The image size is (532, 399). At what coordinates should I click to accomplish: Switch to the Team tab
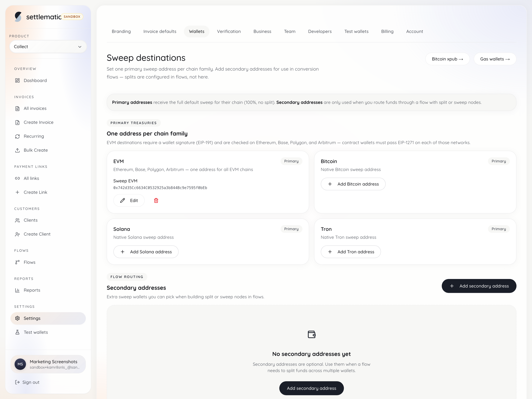click(290, 32)
